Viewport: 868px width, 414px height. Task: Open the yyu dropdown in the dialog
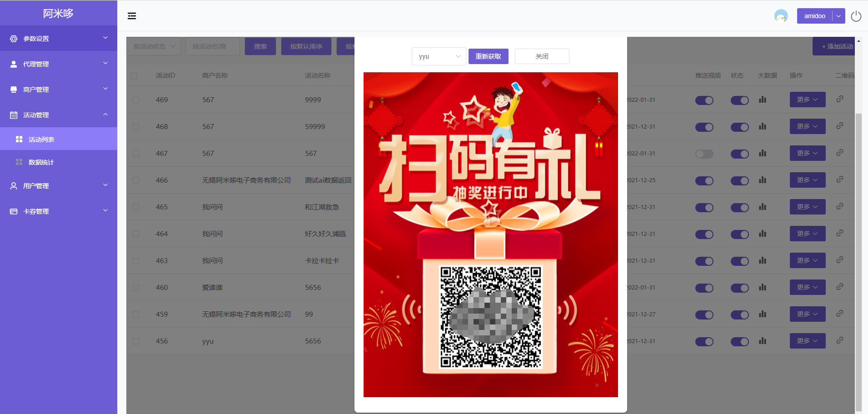[439, 56]
